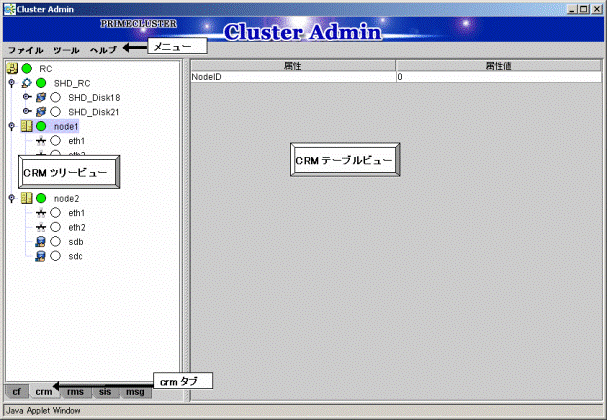Click white status circle beside SHD_Disk21
The image size is (607, 420).
pos(55,112)
